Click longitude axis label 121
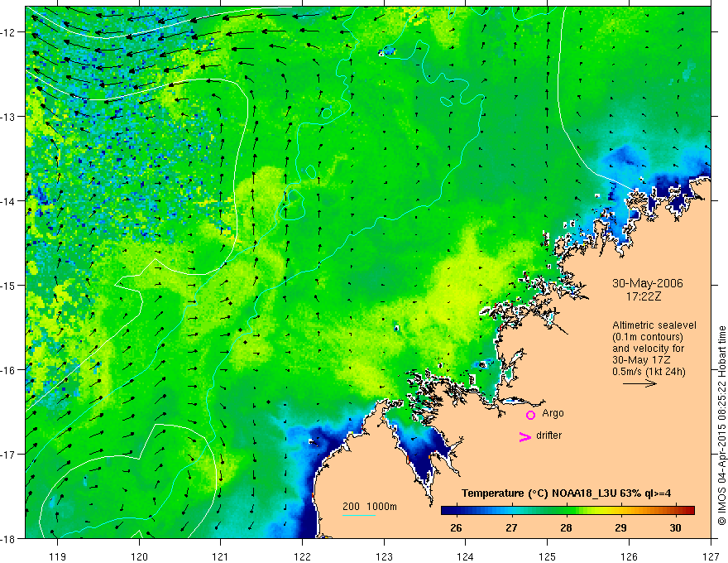Viewport: 728px width, 563px height. pyautogui.click(x=221, y=556)
